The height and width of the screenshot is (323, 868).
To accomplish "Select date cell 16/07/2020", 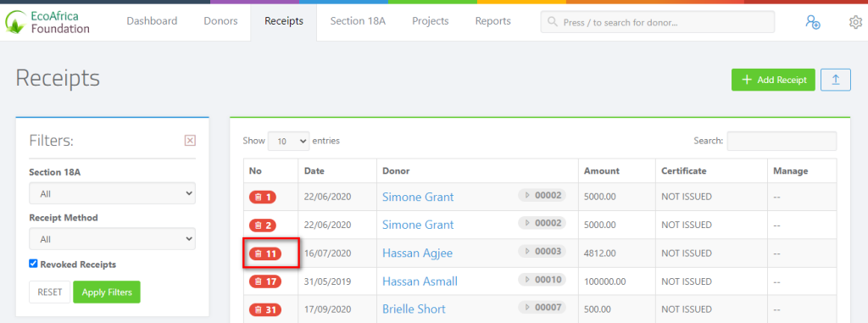I will (x=328, y=253).
